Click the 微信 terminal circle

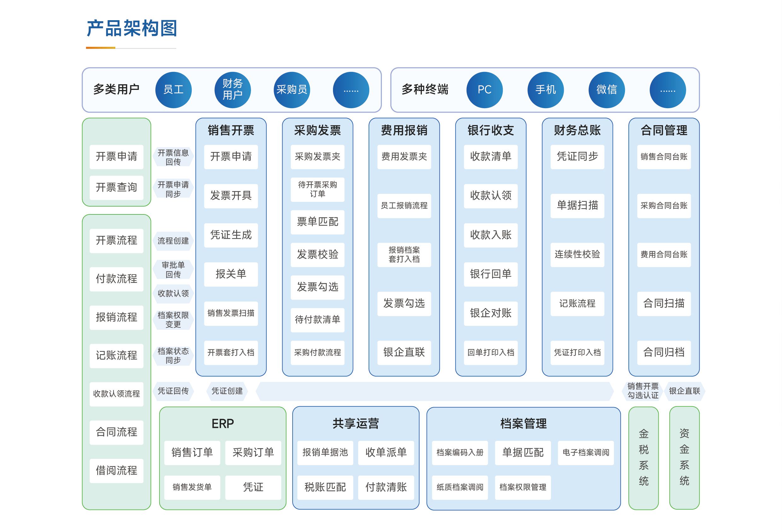[606, 90]
